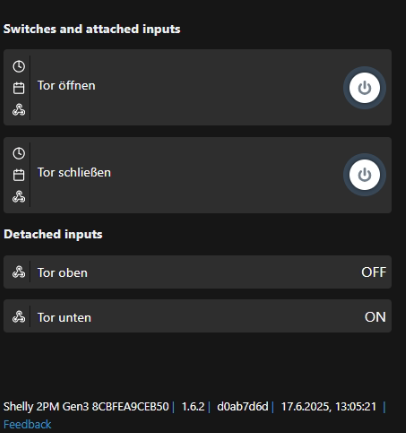
Task: Open timer settings for Tor schließen
Action: click(19, 153)
